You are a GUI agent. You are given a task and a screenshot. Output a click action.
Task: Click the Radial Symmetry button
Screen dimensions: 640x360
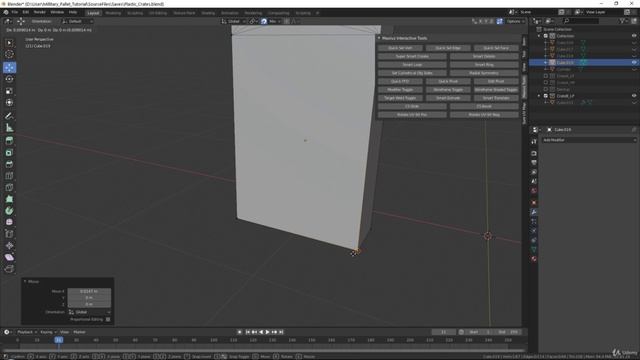484,73
